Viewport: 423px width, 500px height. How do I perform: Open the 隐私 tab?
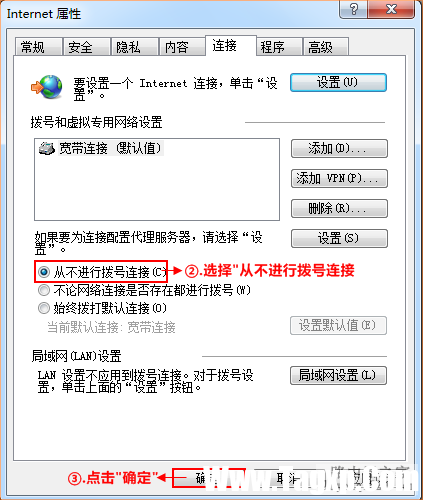[x=135, y=47]
